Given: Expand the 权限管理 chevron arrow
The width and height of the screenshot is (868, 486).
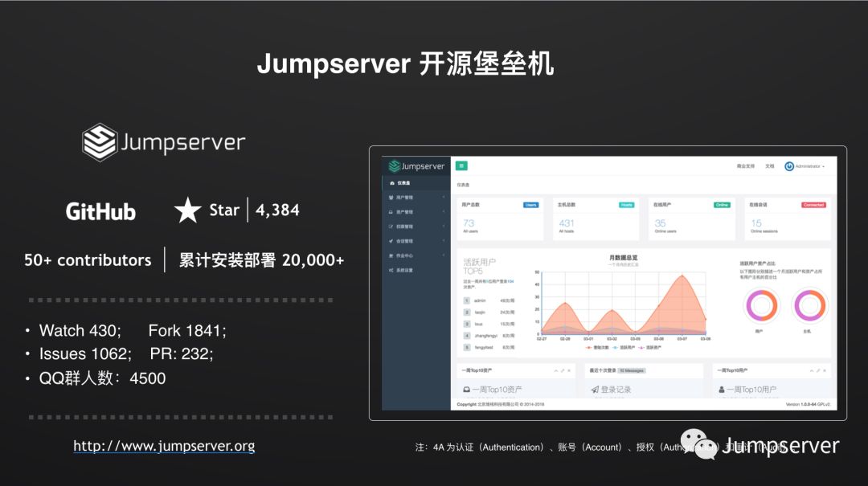Looking at the screenshot, I should coord(444,226).
